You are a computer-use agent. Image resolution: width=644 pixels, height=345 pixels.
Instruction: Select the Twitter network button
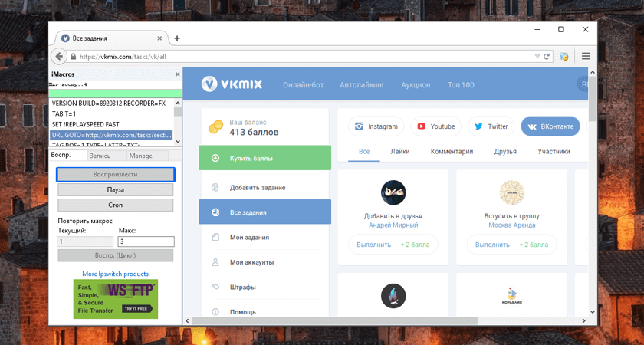(491, 126)
